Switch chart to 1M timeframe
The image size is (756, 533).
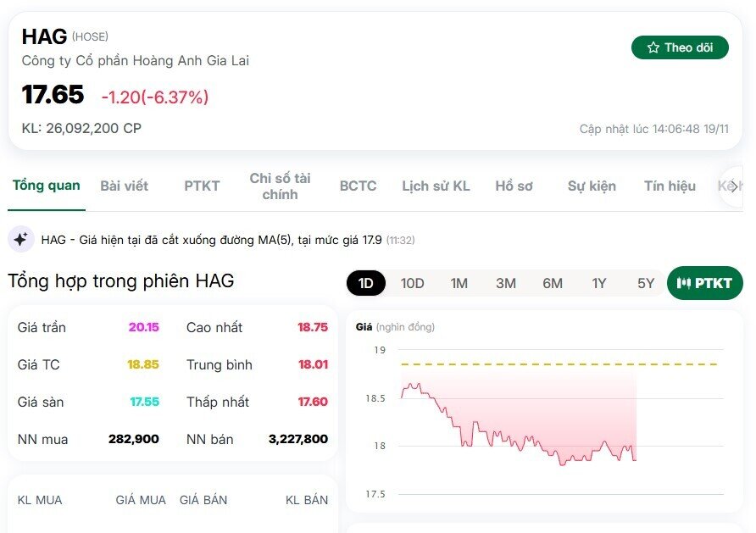(459, 283)
